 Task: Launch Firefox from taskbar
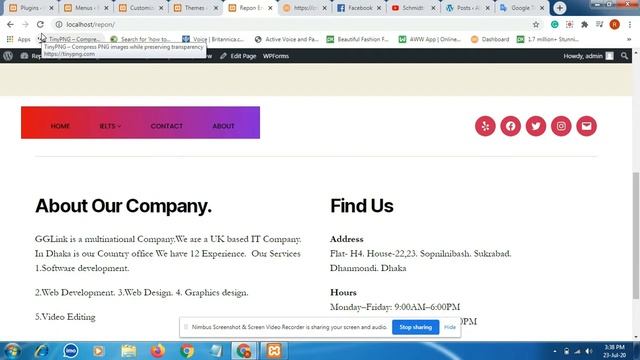click(158, 351)
